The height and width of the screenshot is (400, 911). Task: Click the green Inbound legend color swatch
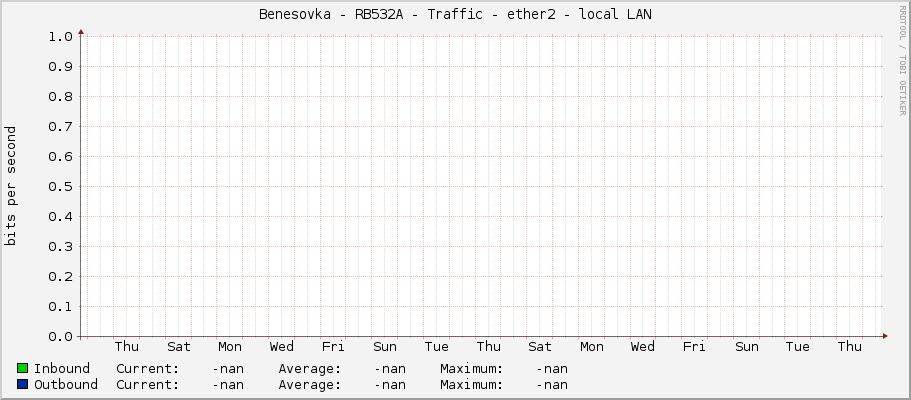(23, 369)
